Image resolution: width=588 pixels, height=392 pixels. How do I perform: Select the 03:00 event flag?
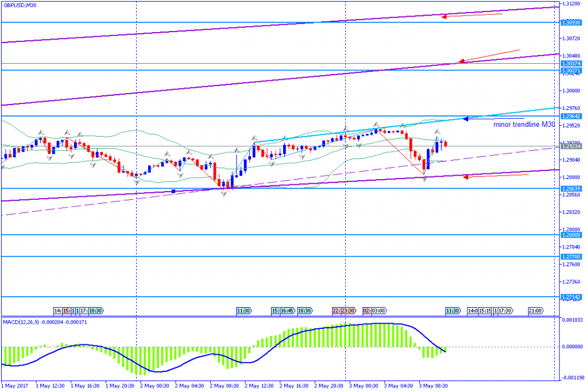point(378,311)
